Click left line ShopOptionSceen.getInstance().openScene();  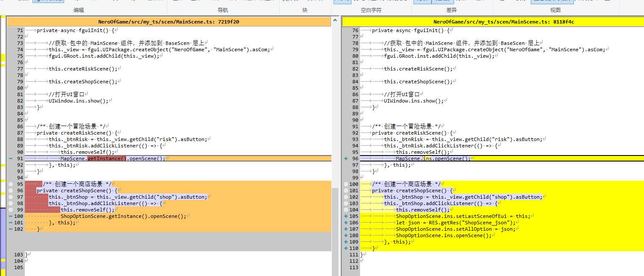coord(124,216)
